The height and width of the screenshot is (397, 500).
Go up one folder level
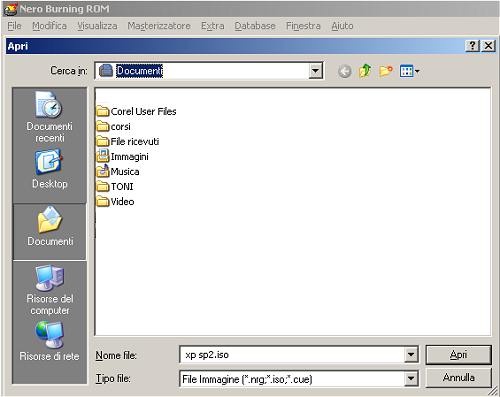pos(365,71)
